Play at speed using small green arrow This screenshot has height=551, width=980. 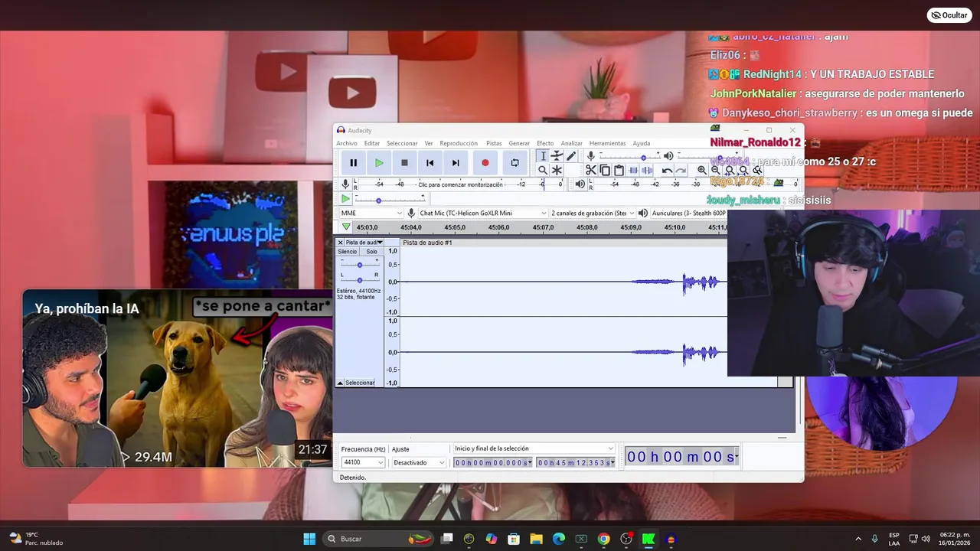pyautogui.click(x=345, y=199)
